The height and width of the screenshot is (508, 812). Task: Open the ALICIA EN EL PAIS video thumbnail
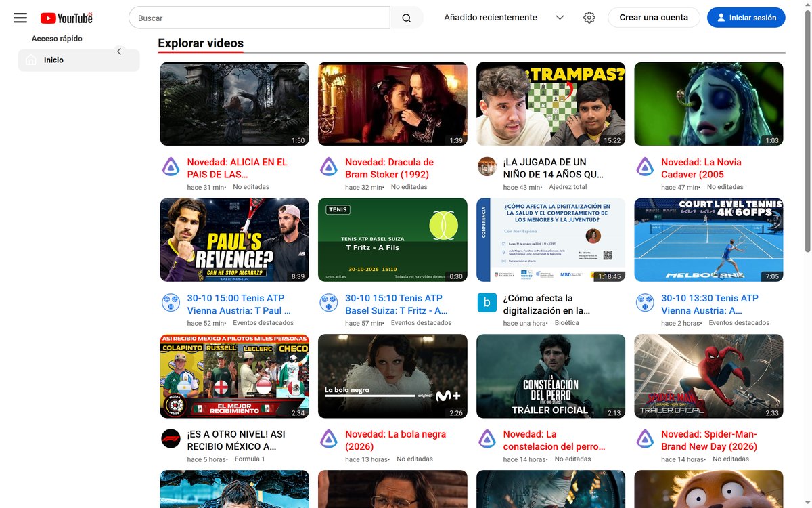point(234,104)
